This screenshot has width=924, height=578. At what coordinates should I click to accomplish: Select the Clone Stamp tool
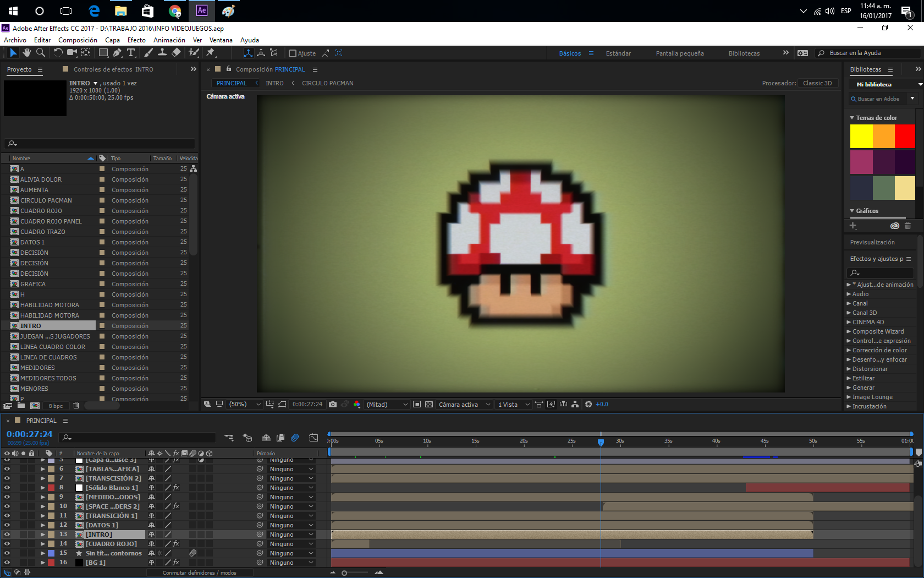point(162,53)
